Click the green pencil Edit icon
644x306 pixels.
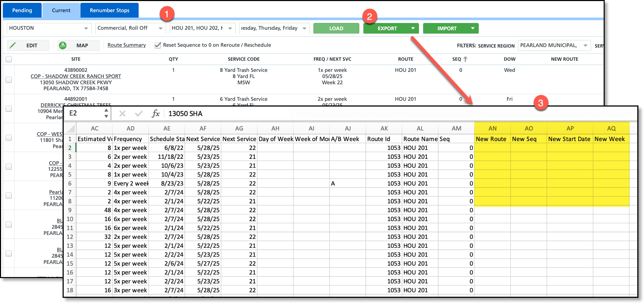pyautogui.click(x=13, y=45)
